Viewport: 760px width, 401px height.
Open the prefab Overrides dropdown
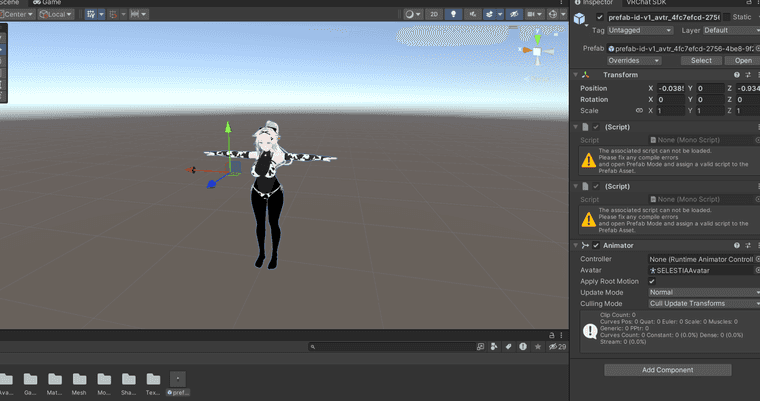pyautogui.click(x=634, y=61)
